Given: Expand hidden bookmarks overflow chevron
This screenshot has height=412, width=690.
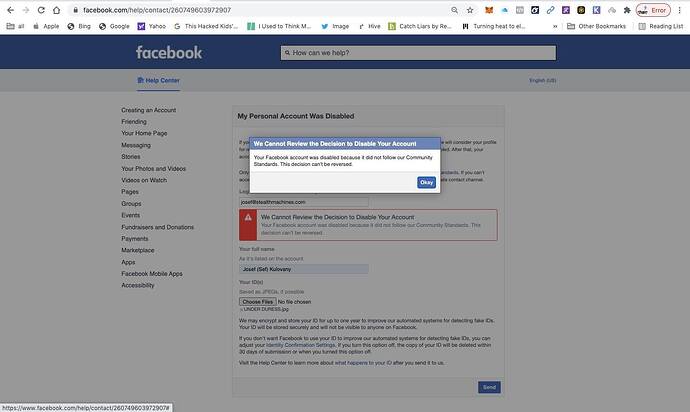Looking at the screenshot, I should point(555,26).
